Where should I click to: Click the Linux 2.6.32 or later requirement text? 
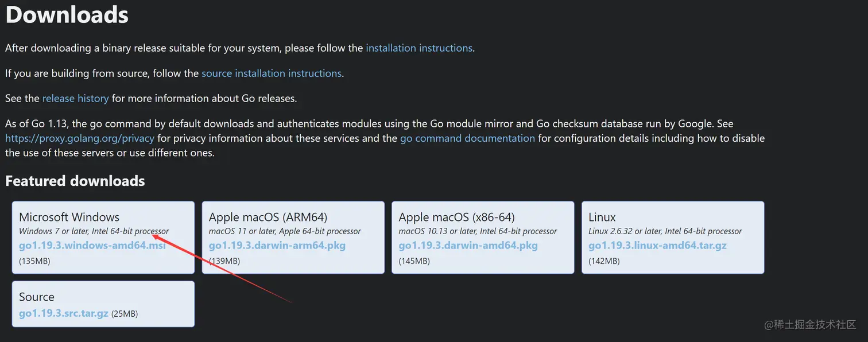click(x=665, y=231)
